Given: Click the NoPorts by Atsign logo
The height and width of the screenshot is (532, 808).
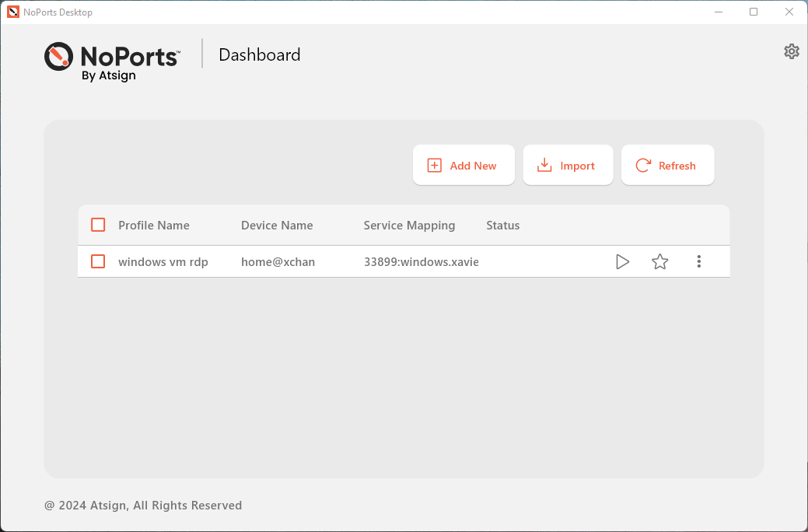Looking at the screenshot, I should [112, 62].
